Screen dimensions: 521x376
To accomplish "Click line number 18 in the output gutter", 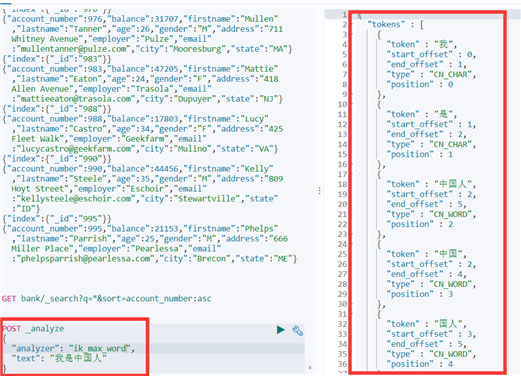I will 342,184.
